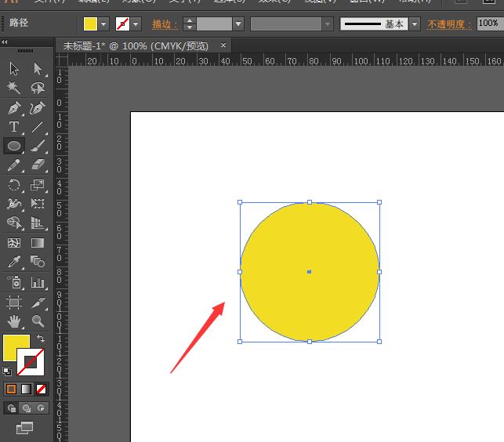This screenshot has height=442, width=504.
Task: Choose the Magic Wand tool
Action: (x=14, y=88)
